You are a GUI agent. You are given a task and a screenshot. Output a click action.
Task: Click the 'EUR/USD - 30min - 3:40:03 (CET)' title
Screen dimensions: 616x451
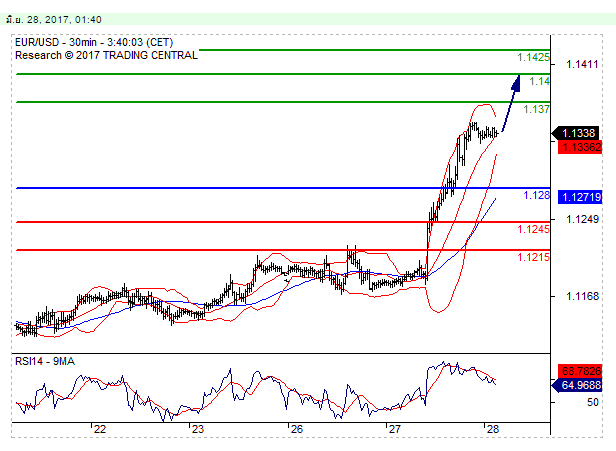[x=94, y=42]
